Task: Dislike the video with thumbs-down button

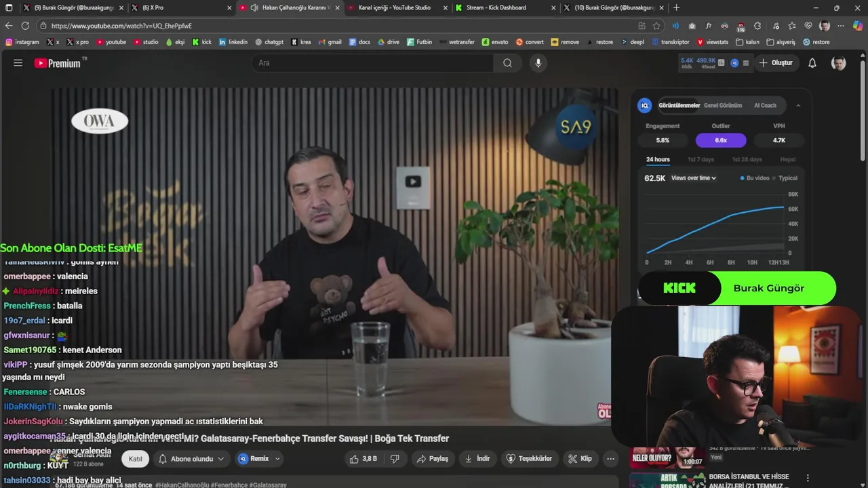Action: pyautogui.click(x=395, y=459)
